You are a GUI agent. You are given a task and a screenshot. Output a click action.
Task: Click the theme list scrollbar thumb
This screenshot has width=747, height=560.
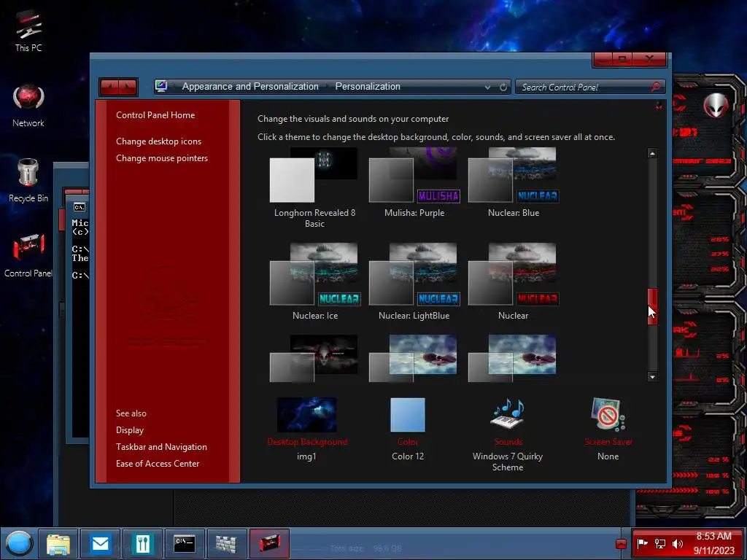click(x=652, y=307)
